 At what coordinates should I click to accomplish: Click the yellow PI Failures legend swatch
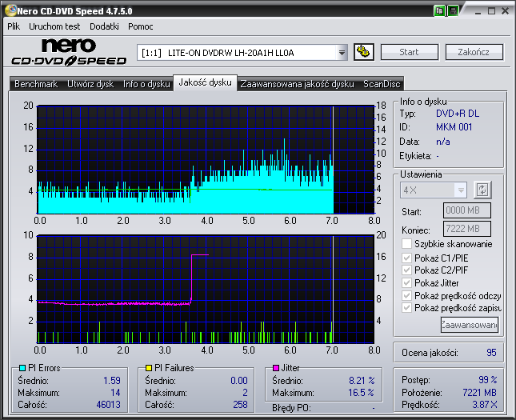tap(149, 368)
